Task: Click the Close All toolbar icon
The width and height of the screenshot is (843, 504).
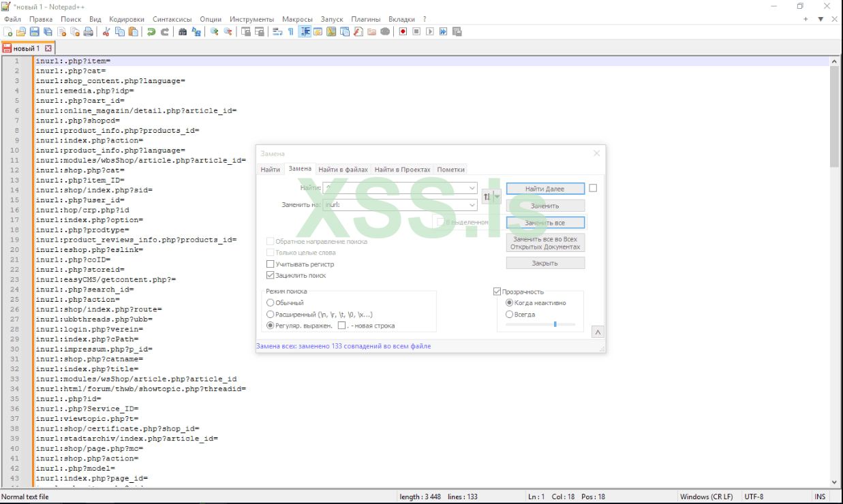Action: [x=75, y=31]
